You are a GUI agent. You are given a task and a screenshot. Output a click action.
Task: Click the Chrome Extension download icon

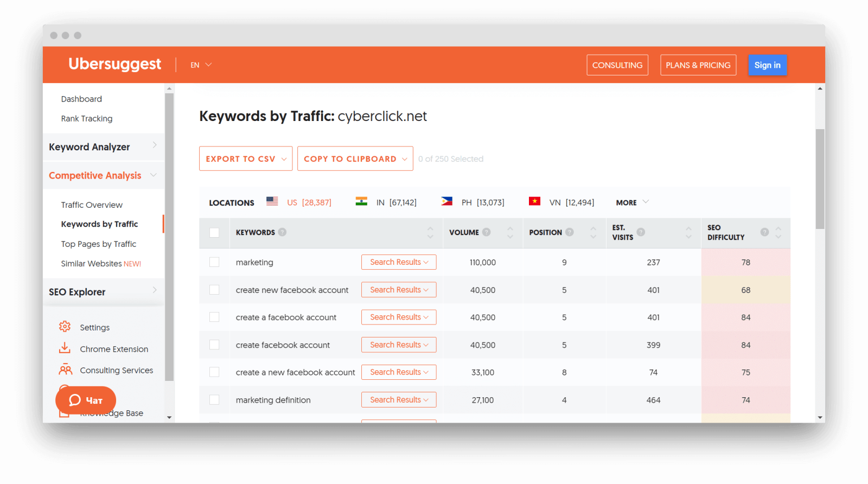[x=65, y=348]
